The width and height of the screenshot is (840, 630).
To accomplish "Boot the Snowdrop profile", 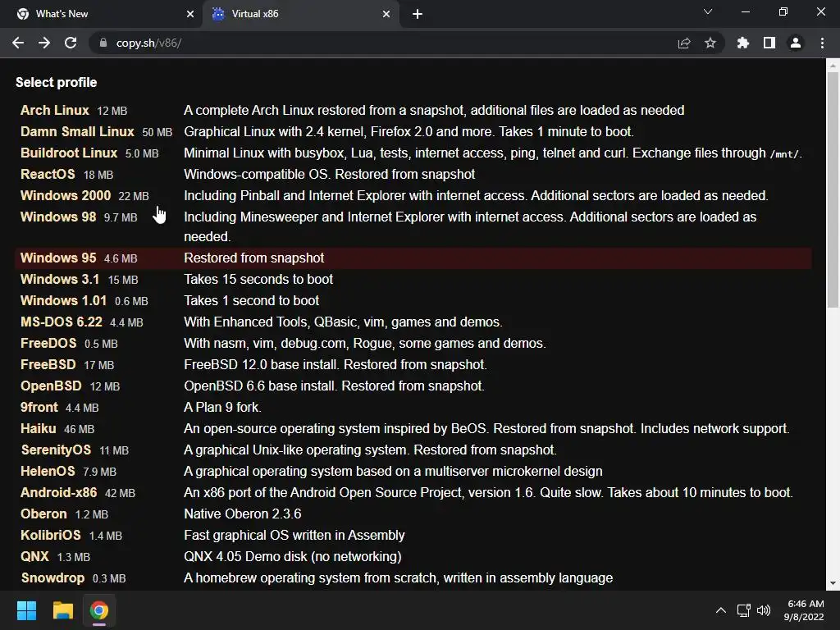I will [52, 578].
